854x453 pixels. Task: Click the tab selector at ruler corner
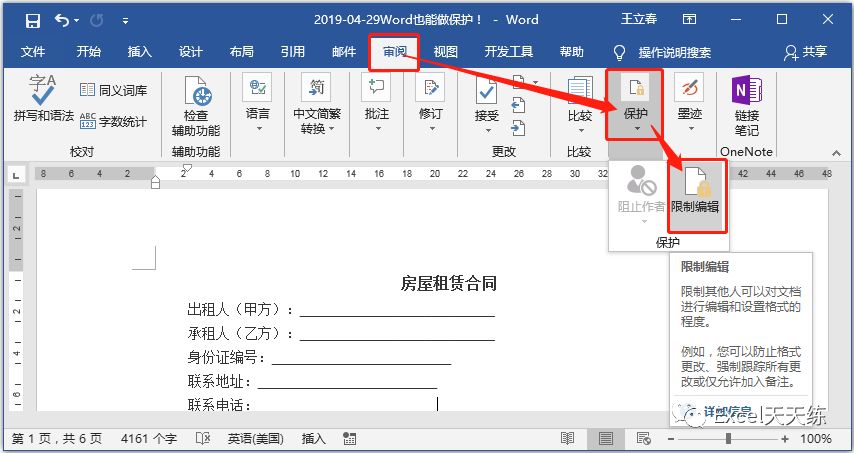(16, 175)
